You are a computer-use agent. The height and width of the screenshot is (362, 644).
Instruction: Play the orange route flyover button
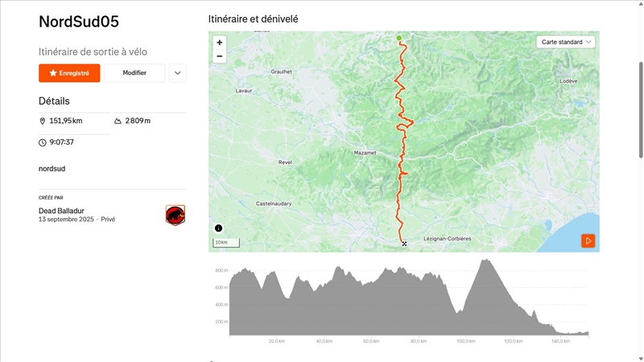point(588,241)
